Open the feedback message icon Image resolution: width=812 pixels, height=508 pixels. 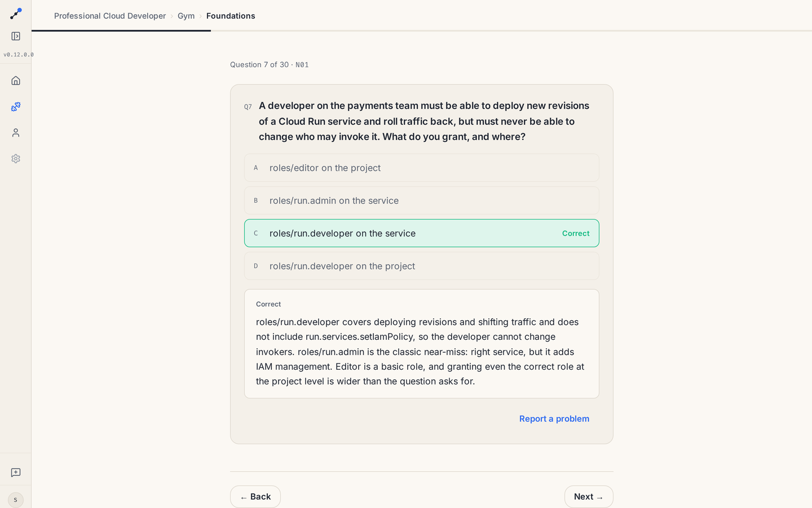(16, 472)
